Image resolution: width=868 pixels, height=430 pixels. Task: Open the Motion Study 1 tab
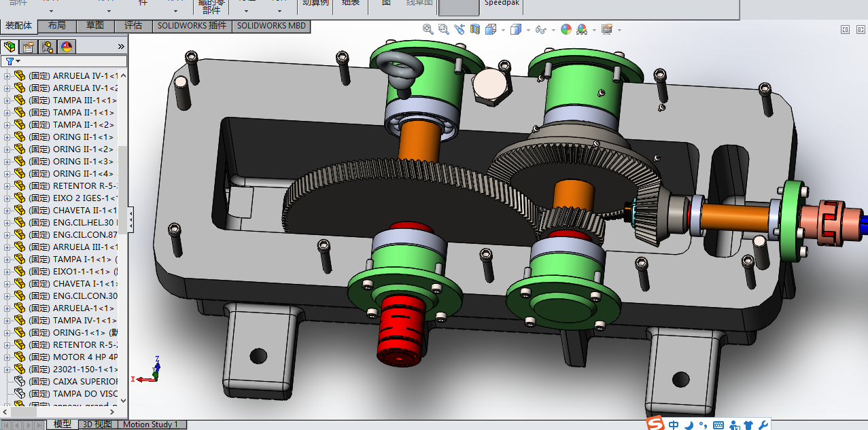tap(151, 424)
